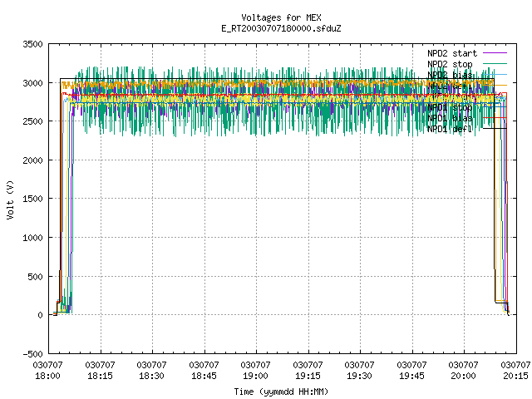Click the 3500 y-axis tick label
This screenshot has width=532, height=399.
point(32,44)
